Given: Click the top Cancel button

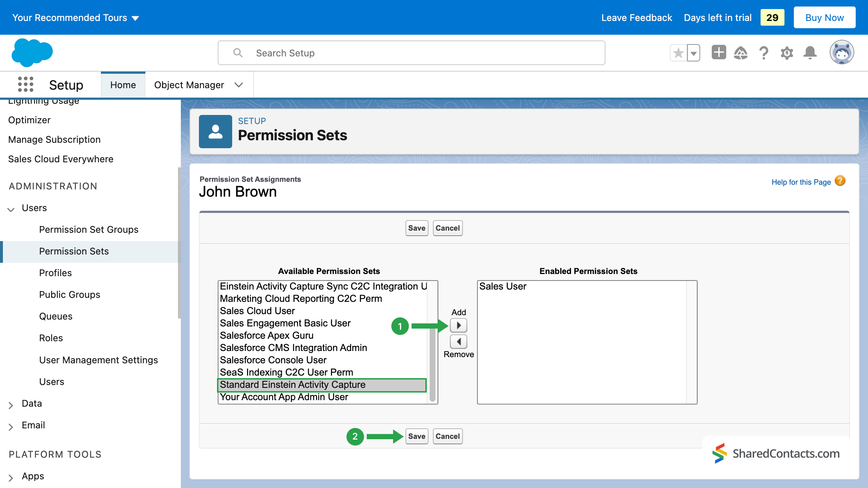Looking at the screenshot, I should [447, 228].
